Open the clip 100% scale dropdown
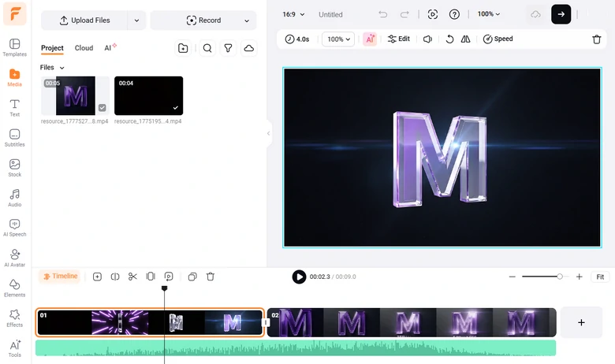 338,39
